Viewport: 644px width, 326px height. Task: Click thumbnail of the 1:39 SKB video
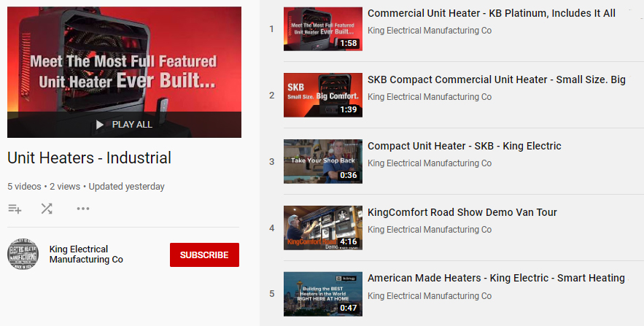pos(322,96)
